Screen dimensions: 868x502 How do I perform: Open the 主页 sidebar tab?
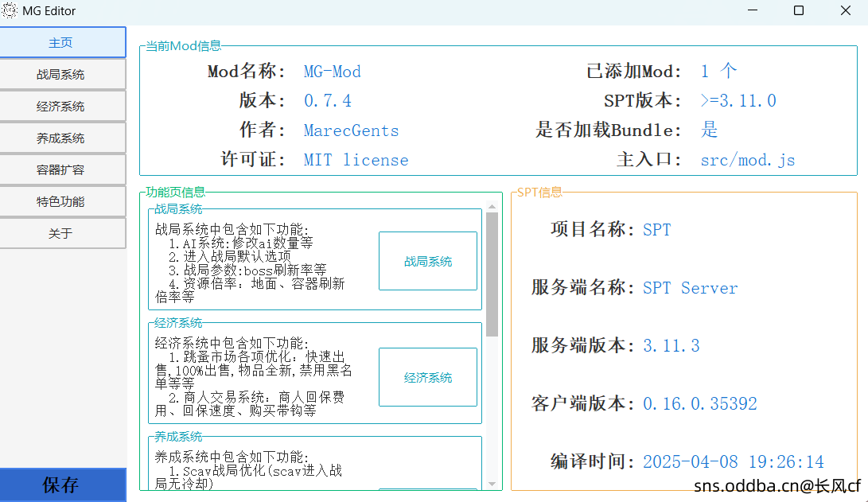[63, 43]
